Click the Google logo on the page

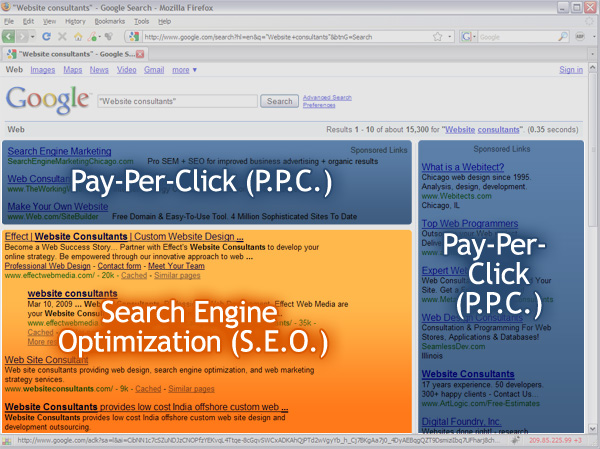pyautogui.click(x=48, y=99)
